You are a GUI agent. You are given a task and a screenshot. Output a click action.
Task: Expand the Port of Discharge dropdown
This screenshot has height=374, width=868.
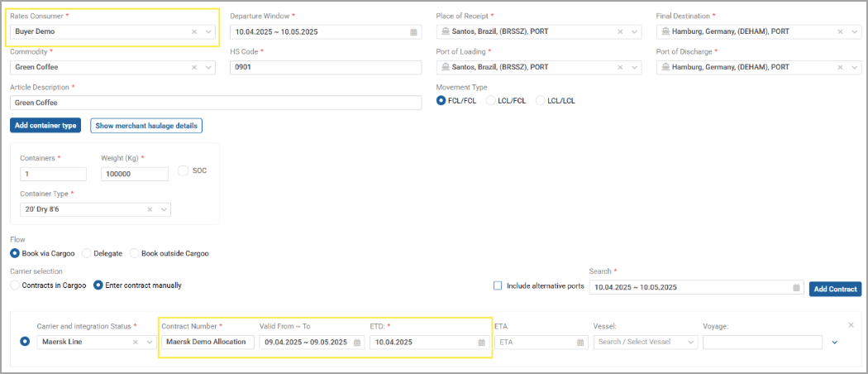pos(855,67)
